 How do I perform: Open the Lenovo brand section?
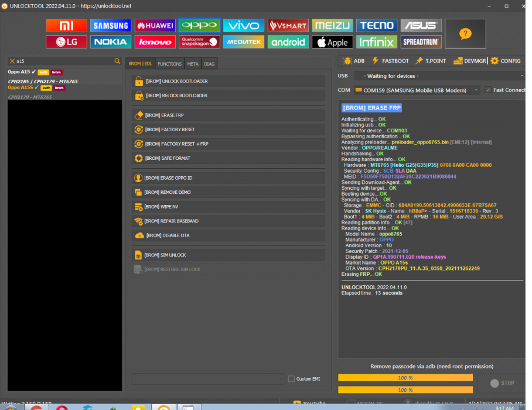tap(155, 42)
